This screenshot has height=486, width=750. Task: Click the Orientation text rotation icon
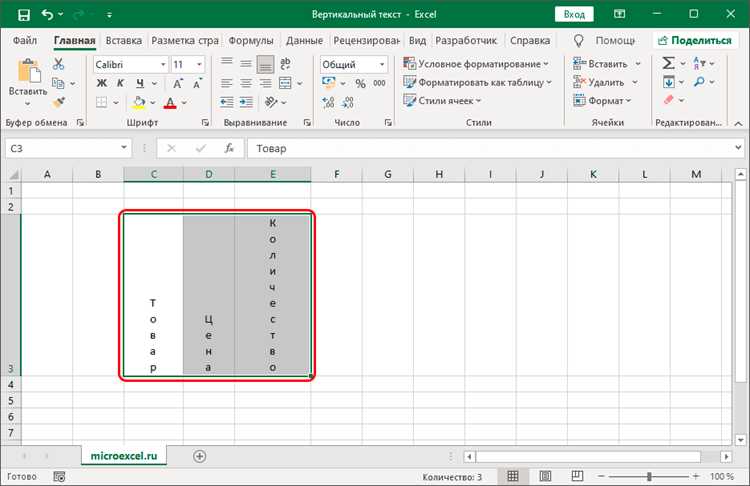point(271,102)
